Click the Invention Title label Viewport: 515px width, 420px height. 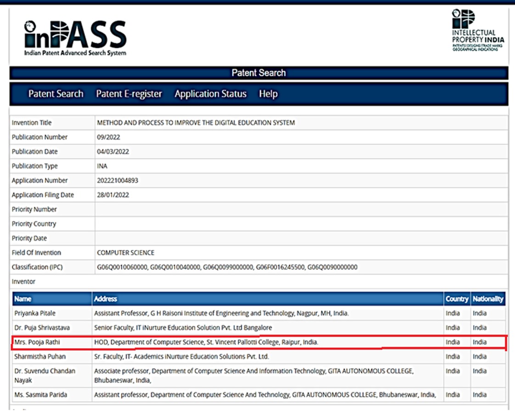coord(32,123)
